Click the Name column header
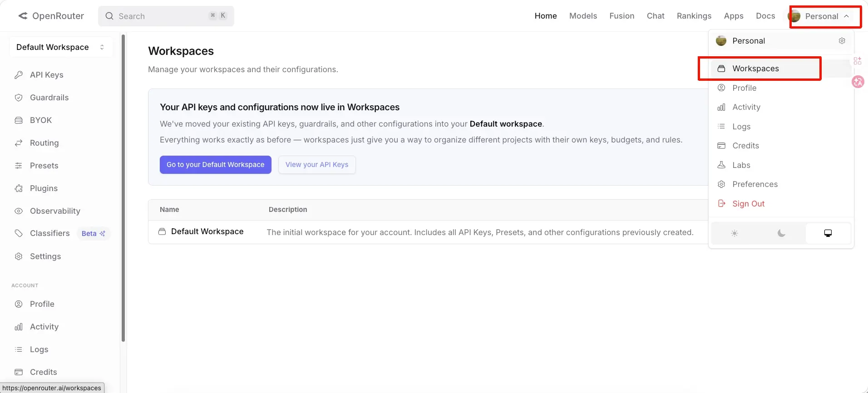 [x=169, y=210]
